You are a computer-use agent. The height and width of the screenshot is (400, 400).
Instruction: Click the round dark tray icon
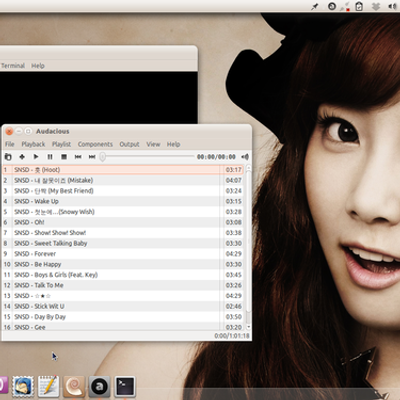click(x=332, y=6)
